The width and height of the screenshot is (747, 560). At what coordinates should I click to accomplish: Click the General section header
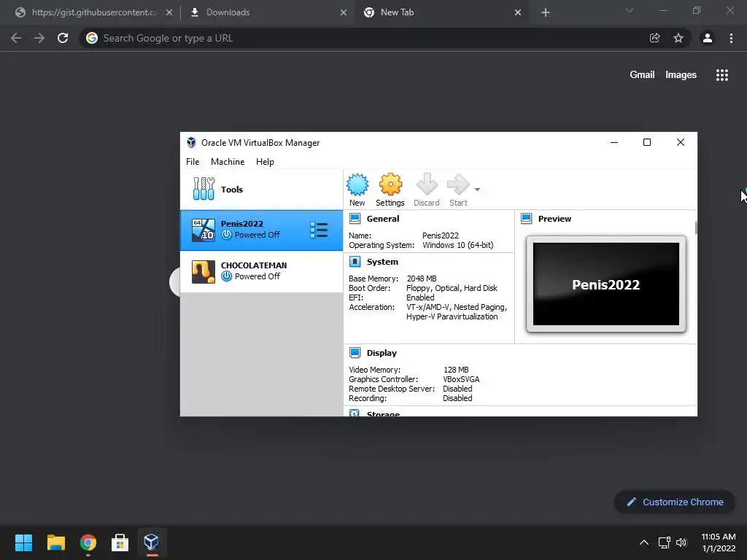[x=382, y=219]
